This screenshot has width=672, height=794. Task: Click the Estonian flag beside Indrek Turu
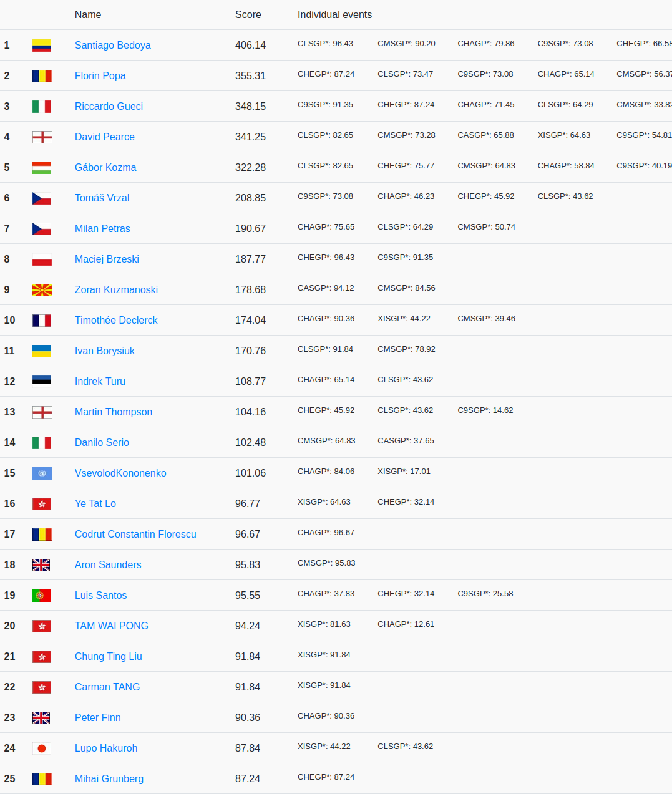[42, 381]
